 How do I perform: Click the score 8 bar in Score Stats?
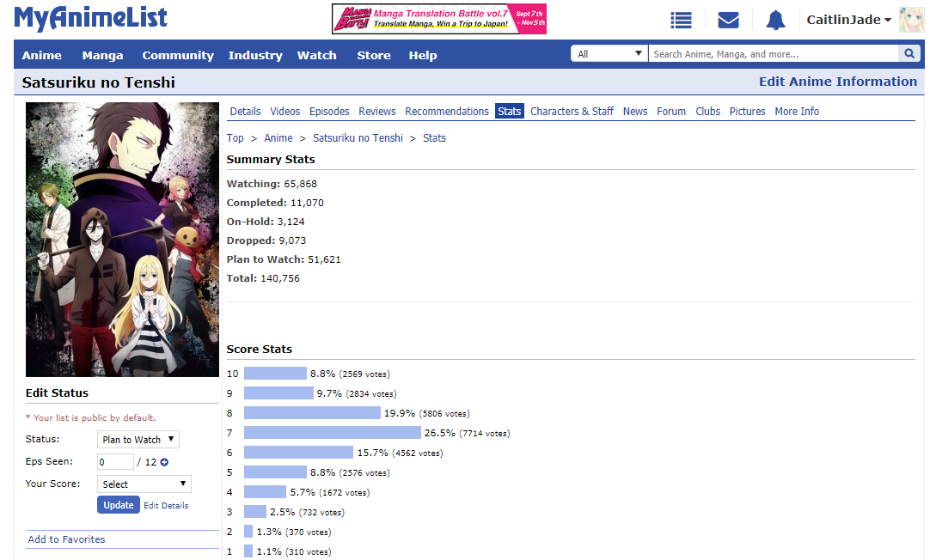(x=312, y=413)
